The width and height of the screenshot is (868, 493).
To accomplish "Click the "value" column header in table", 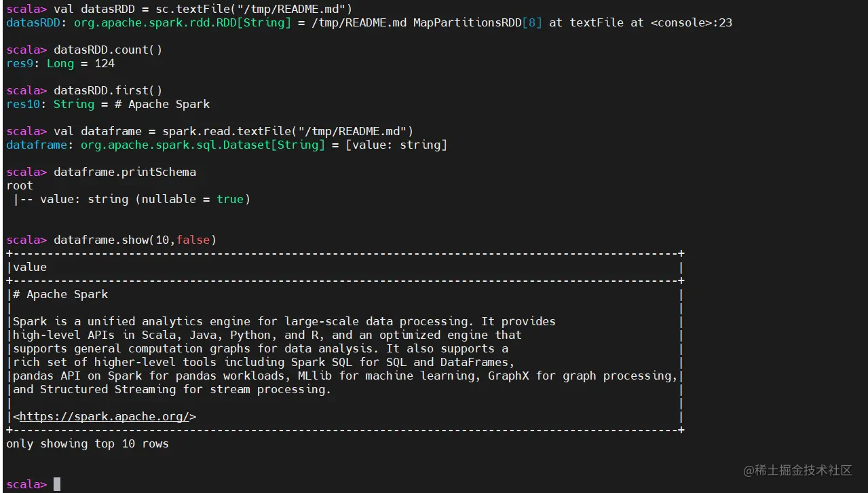I will pos(30,267).
